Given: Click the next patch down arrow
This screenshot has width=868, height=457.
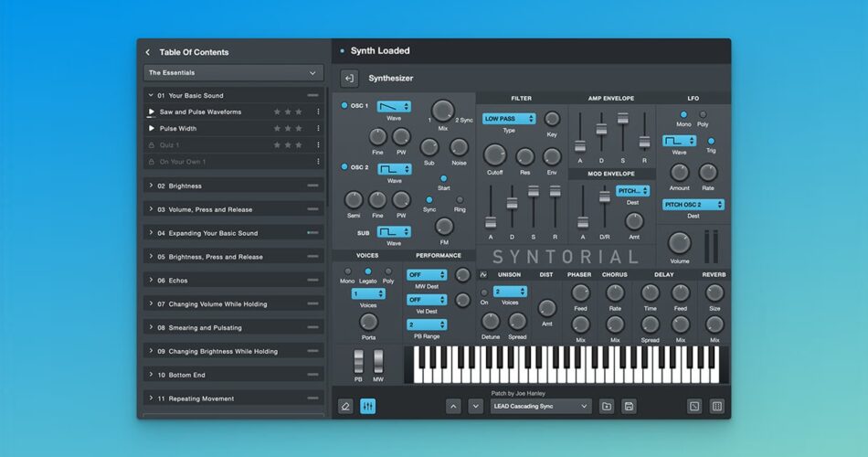Looking at the screenshot, I should pos(476,406).
